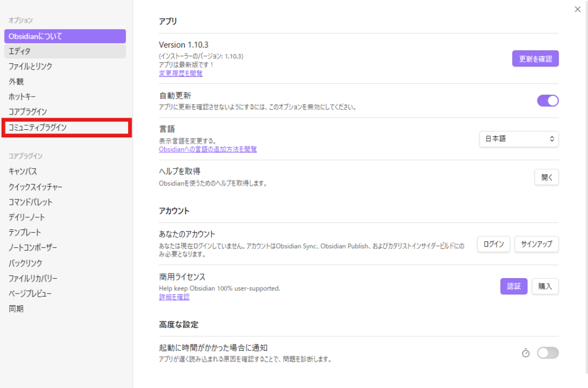Enable the 起動に時間がかかった場合に通知 toggle
The height and width of the screenshot is (388, 588).
pyautogui.click(x=547, y=353)
